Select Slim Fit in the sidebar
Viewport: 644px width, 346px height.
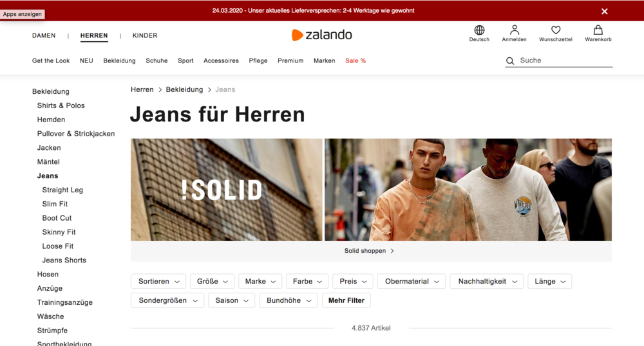pos(55,204)
